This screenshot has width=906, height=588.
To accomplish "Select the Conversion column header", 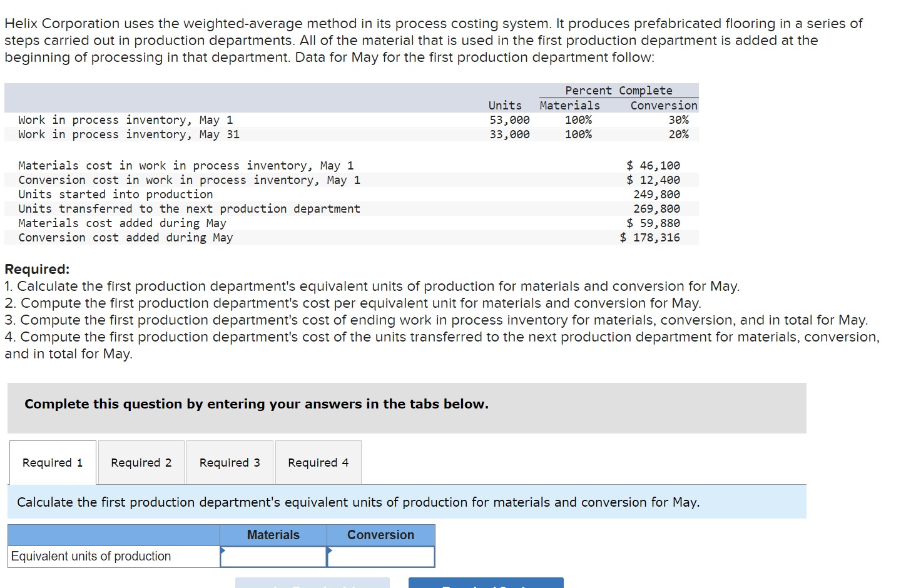I will [x=380, y=535].
